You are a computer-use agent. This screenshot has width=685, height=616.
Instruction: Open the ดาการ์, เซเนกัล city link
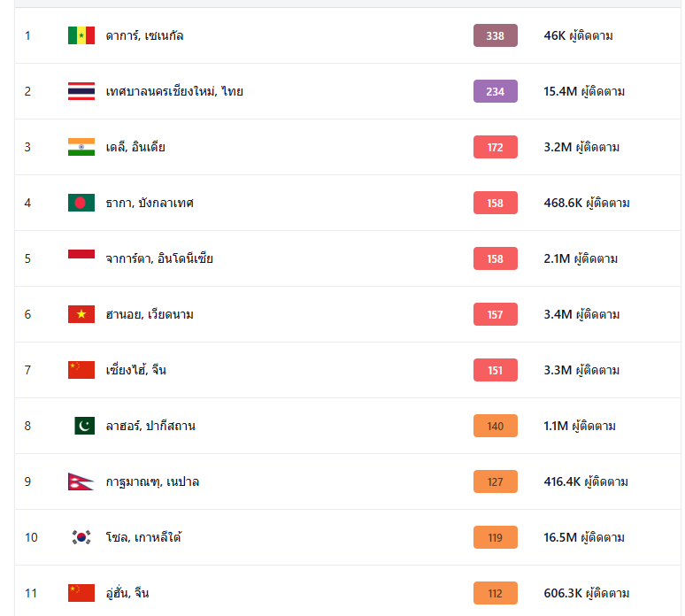point(144,35)
